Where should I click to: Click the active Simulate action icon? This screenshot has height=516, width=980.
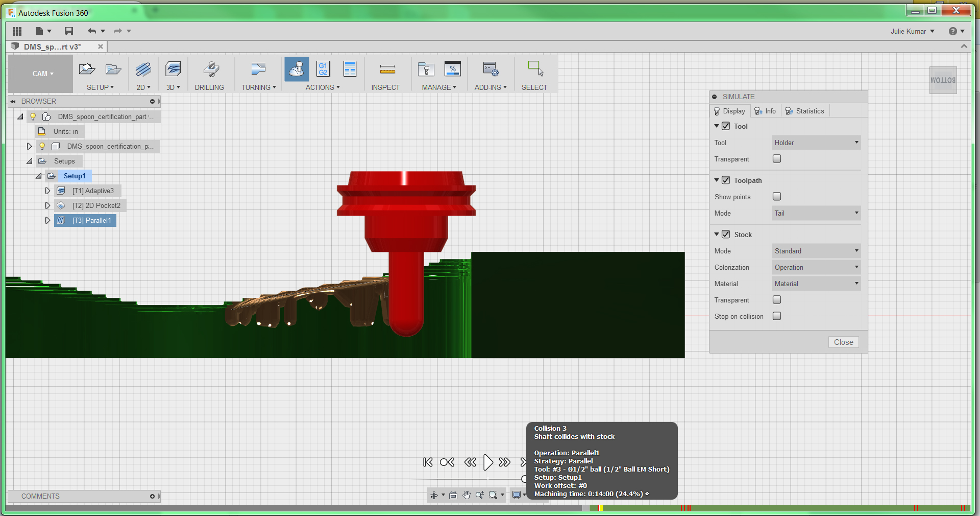297,69
